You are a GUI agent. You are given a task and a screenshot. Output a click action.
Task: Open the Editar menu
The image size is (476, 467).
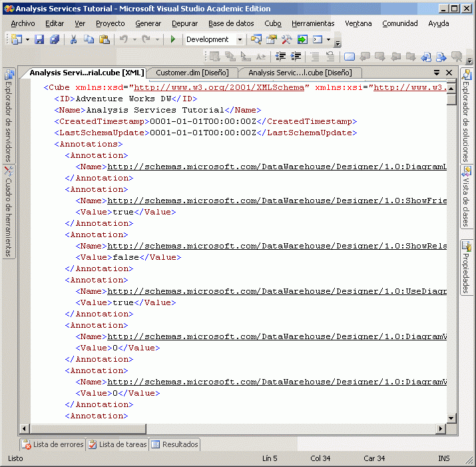pyautogui.click(x=55, y=23)
